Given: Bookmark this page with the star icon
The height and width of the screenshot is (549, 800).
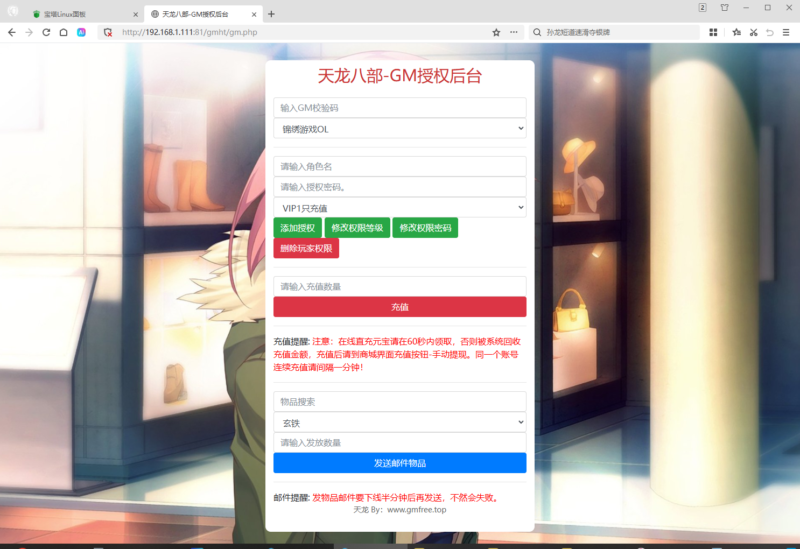Looking at the screenshot, I should point(496,32).
